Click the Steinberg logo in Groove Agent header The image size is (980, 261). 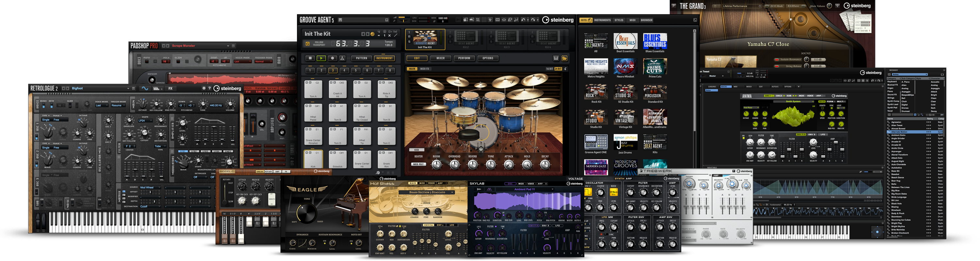[558, 20]
